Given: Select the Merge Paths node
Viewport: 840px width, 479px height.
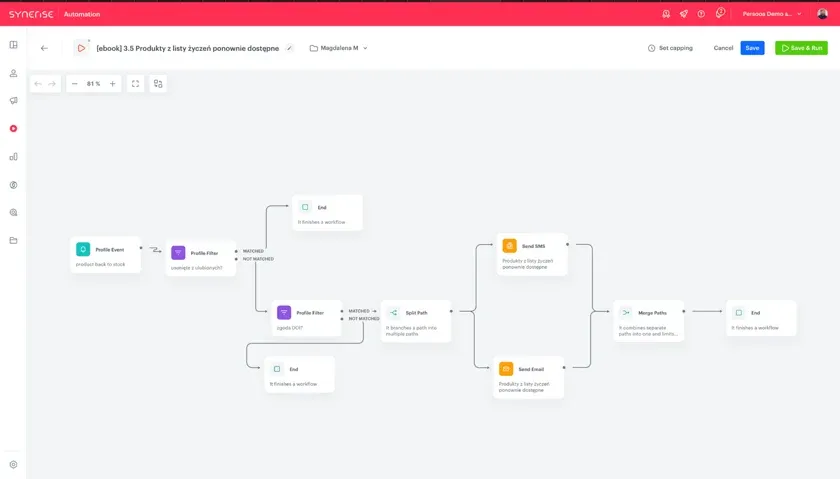Looking at the screenshot, I should [649, 321].
